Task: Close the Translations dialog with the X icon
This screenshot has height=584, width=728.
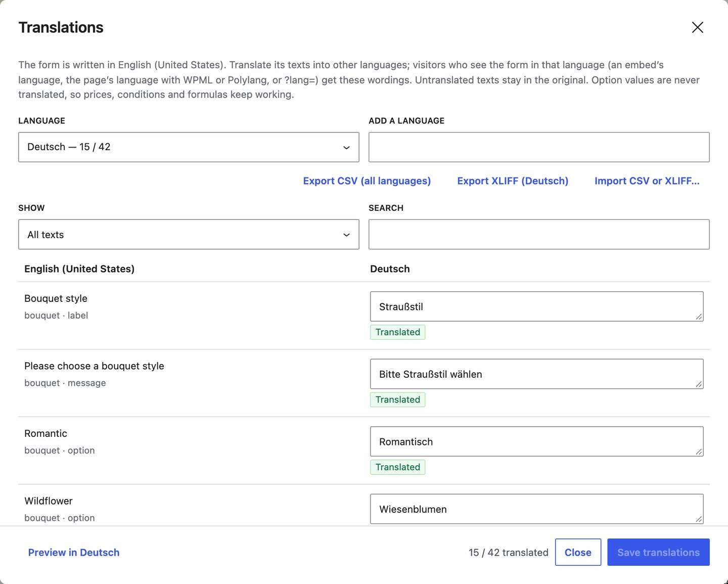Action: click(697, 27)
